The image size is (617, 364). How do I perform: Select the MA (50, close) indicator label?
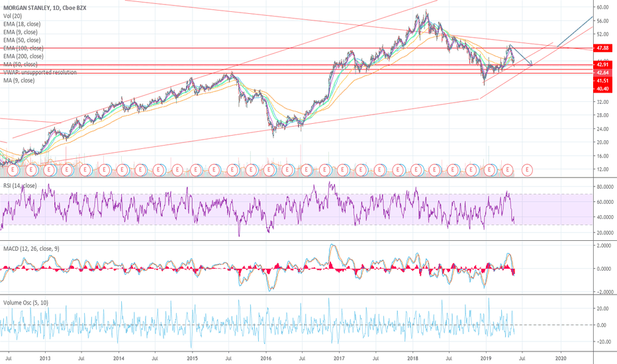[20, 64]
